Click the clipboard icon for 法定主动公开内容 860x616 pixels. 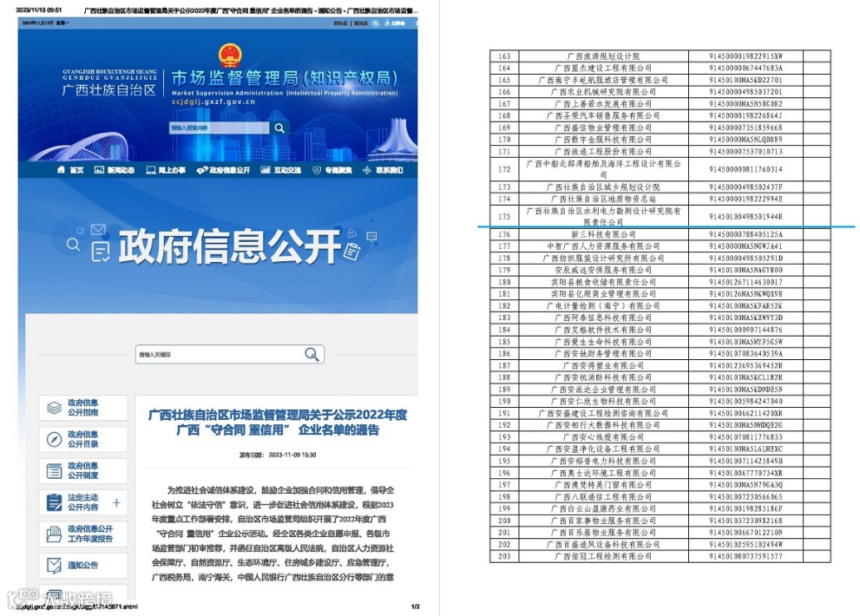point(55,502)
